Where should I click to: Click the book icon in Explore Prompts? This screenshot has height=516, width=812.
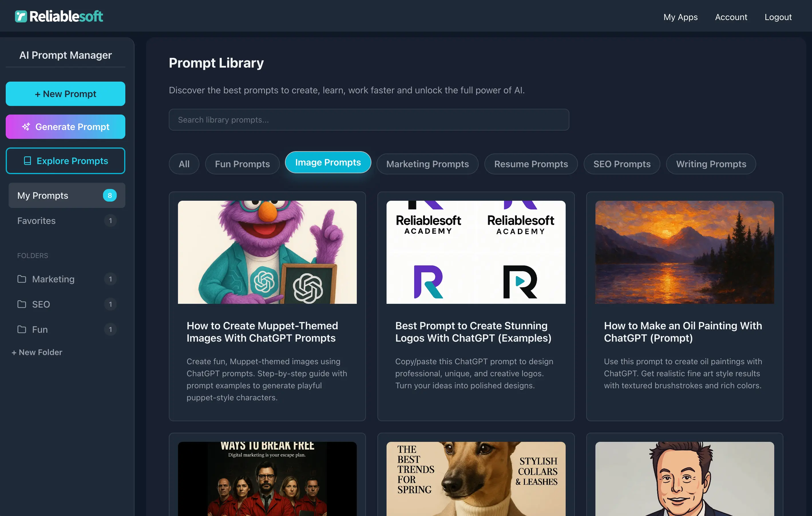(x=27, y=161)
